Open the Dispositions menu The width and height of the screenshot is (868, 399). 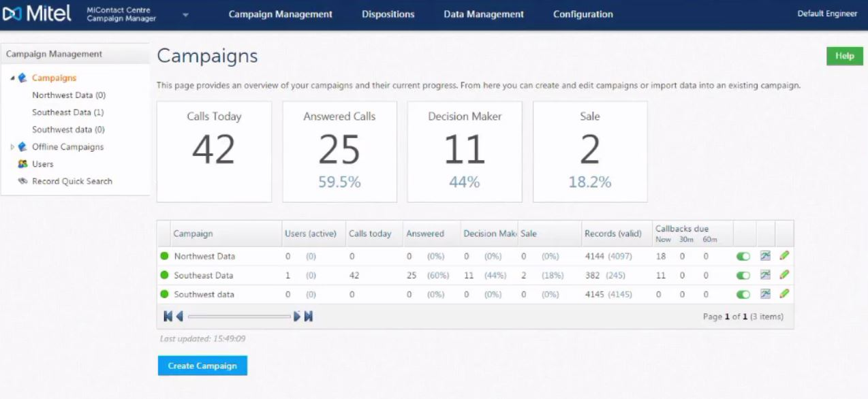(x=388, y=14)
